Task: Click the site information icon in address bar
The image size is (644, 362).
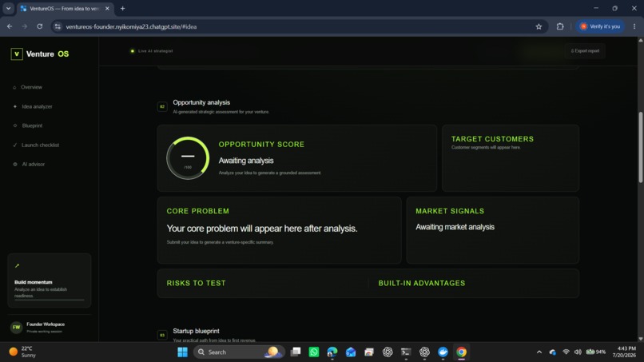Action: tap(58, 26)
